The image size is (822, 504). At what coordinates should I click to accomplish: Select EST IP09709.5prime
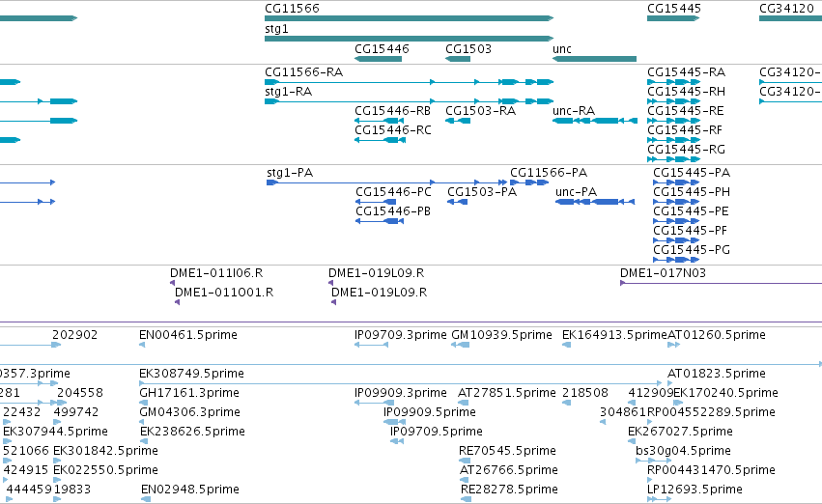pyautogui.click(x=437, y=433)
